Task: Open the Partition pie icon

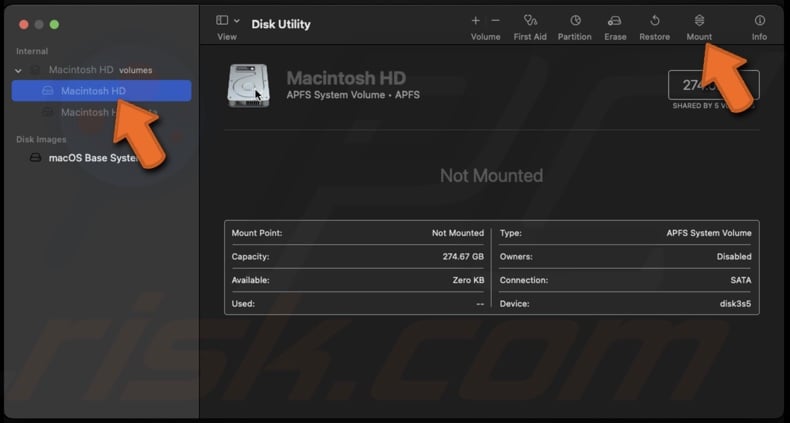Action: (575, 20)
